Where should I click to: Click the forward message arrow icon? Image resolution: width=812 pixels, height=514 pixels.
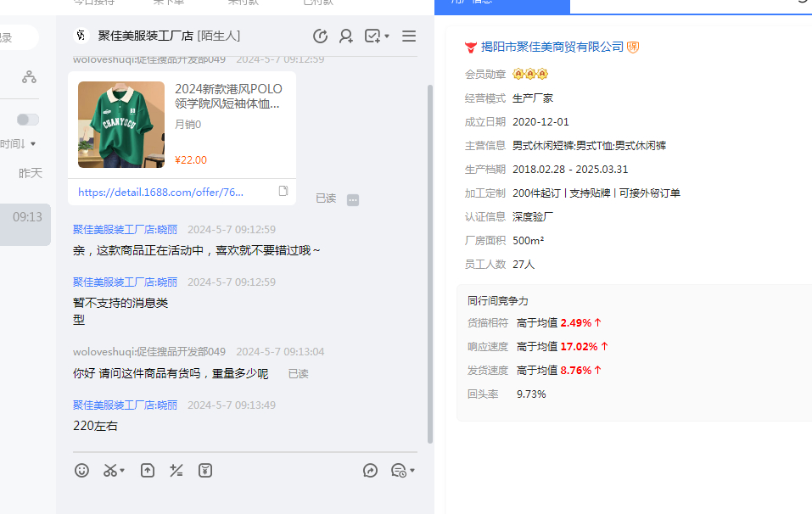pyautogui.click(x=370, y=470)
